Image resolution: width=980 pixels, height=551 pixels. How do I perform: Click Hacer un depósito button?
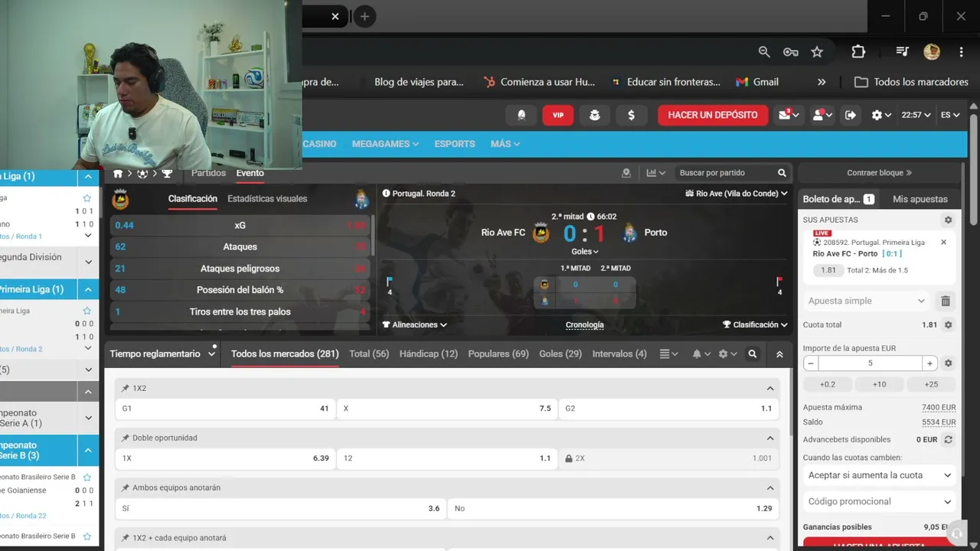[713, 115]
